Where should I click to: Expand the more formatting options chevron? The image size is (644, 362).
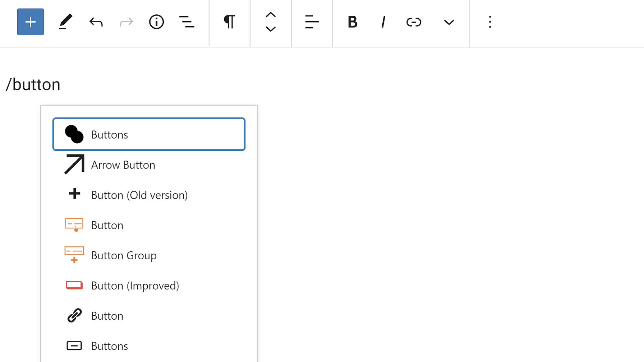tap(449, 22)
